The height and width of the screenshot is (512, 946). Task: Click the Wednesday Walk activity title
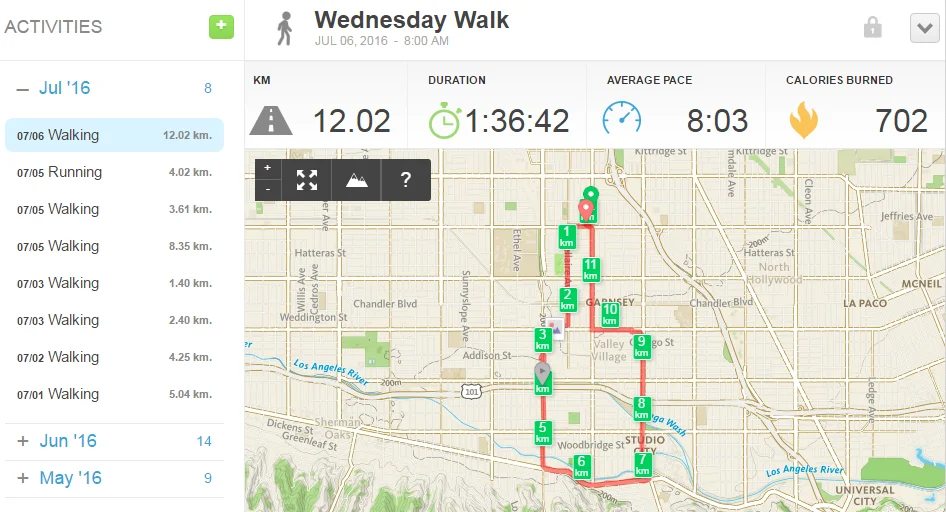click(411, 20)
